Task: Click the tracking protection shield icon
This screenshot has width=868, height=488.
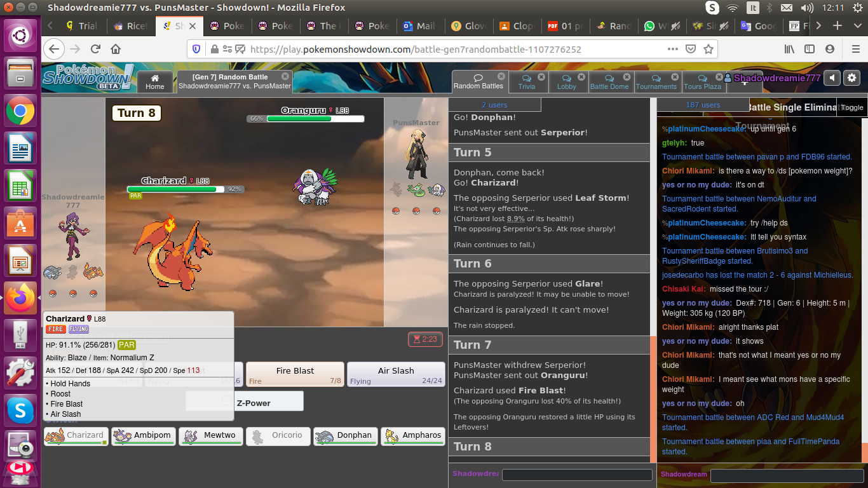Action: coord(196,49)
